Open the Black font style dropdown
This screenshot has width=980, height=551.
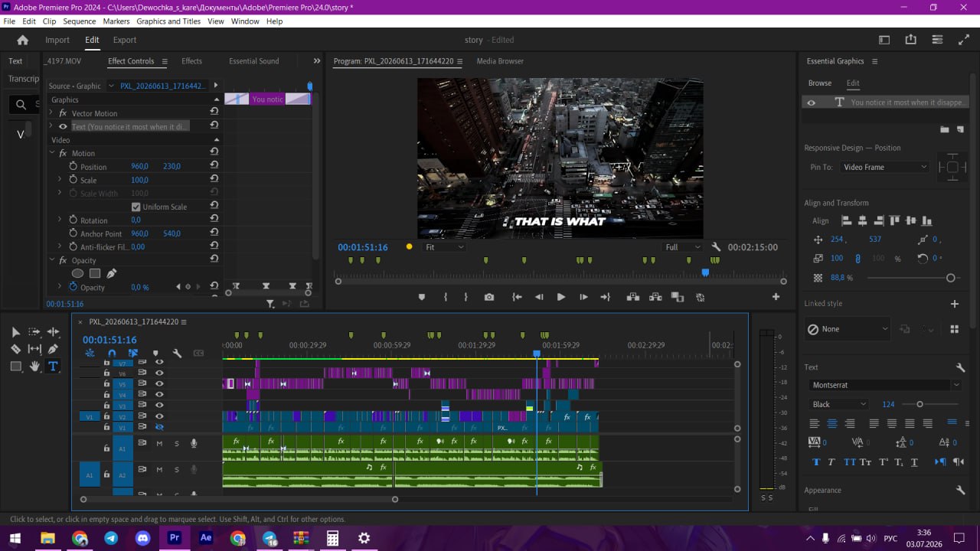[838, 404]
